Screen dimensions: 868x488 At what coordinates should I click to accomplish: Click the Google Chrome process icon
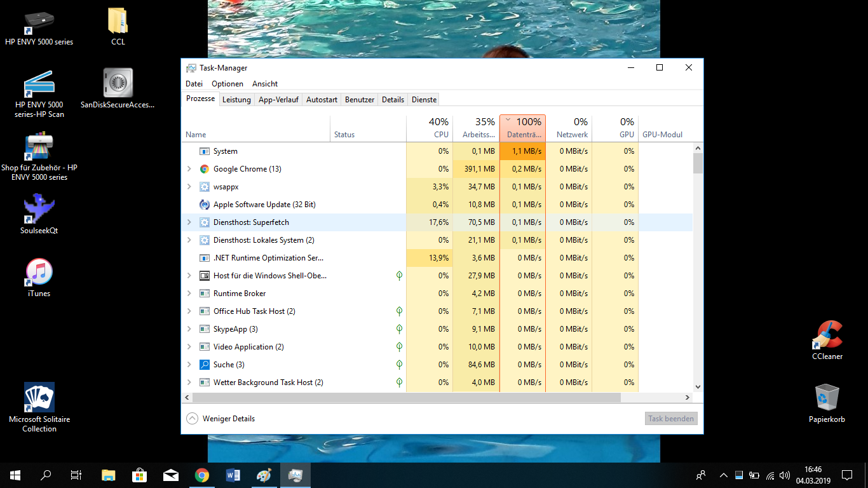pos(205,169)
